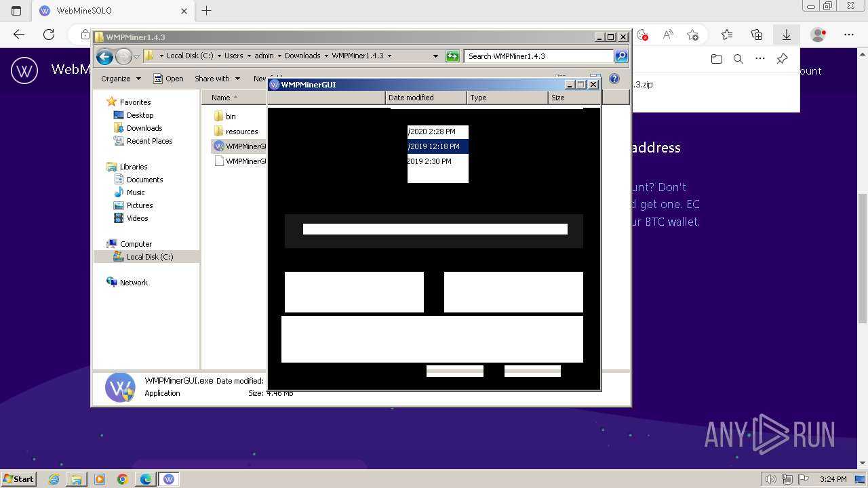
Task: Select the WebMineSOLO browser tab
Action: tap(112, 11)
